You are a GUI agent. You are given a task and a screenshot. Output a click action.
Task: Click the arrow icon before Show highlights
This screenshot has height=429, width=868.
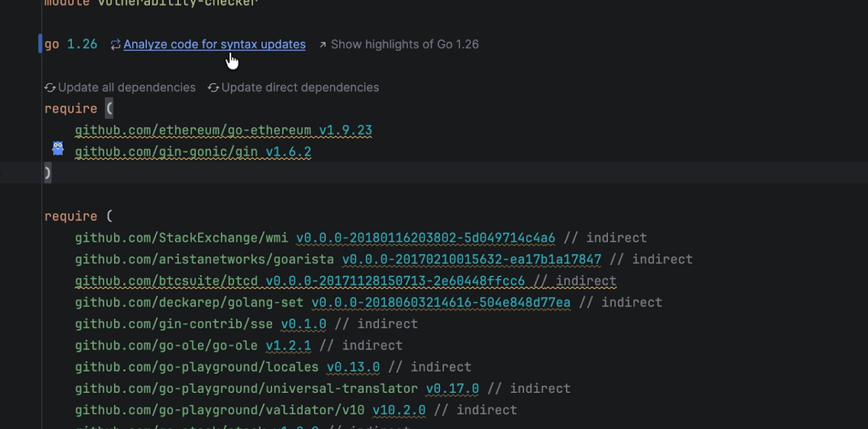click(323, 45)
